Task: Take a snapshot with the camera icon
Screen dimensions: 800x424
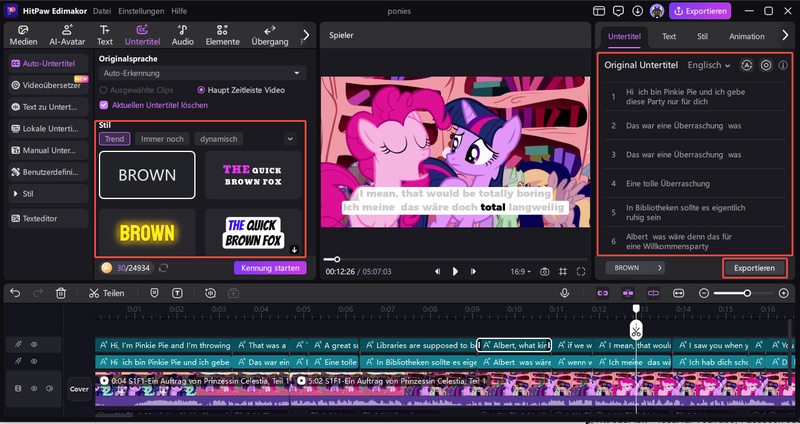Action: [544, 271]
